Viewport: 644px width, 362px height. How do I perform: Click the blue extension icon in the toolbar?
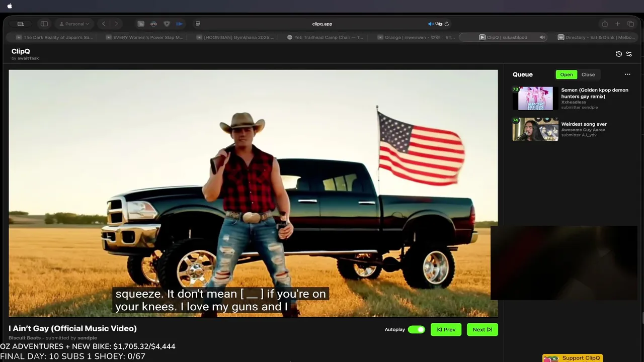click(179, 24)
